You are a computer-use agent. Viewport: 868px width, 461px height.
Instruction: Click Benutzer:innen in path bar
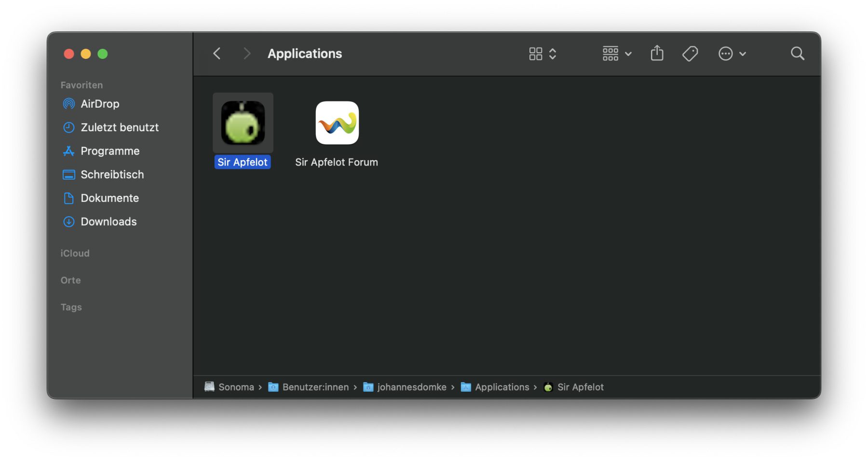pyautogui.click(x=315, y=387)
